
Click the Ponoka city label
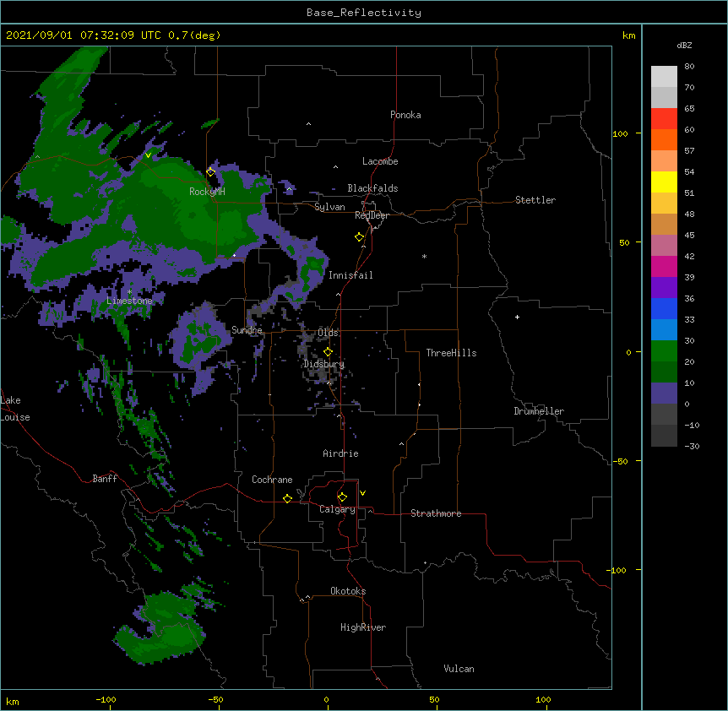point(405,115)
